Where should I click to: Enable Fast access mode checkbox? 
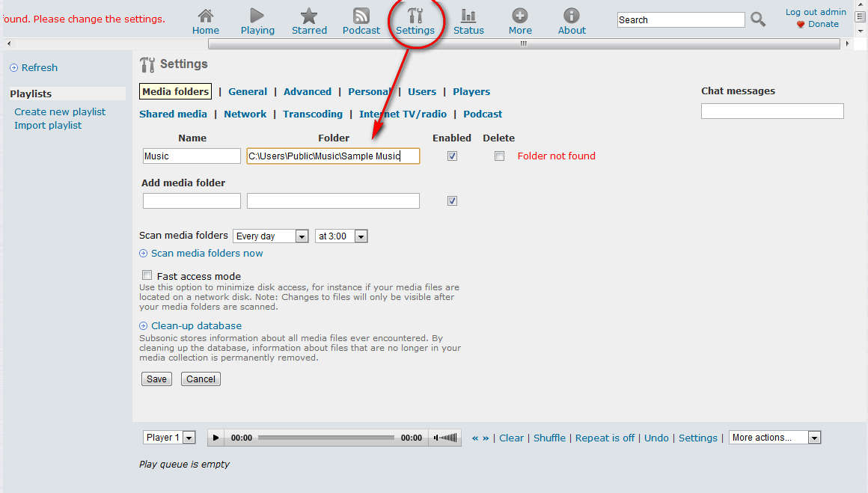point(147,275)
